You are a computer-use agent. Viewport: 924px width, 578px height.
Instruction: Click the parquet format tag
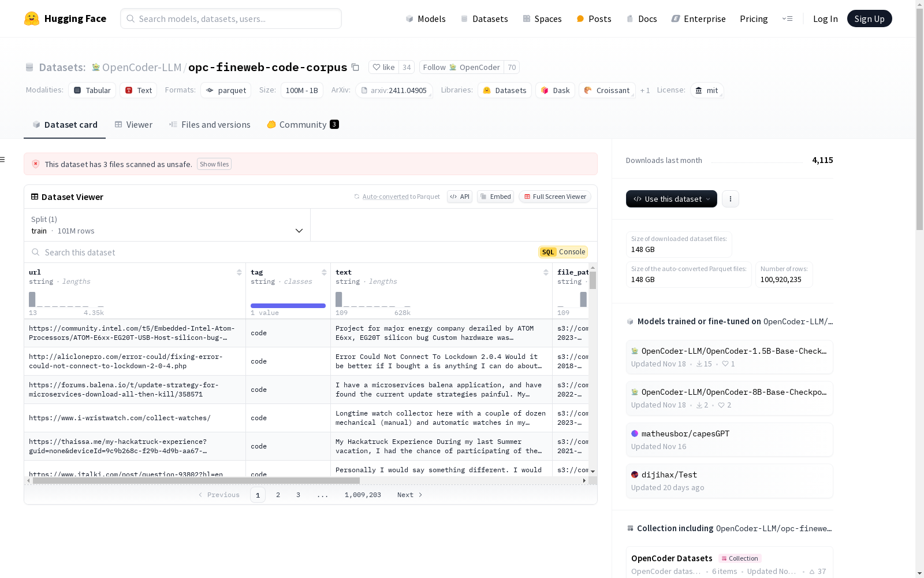click(226, 90)
